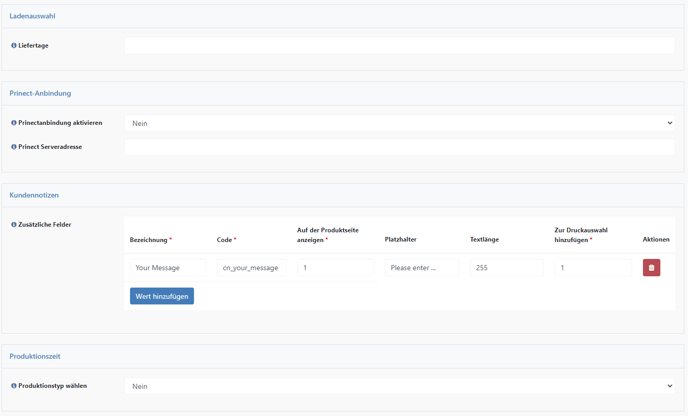688x416 pixels.
Task: Click the Liefertage input field
Action: tap(399, 46)
